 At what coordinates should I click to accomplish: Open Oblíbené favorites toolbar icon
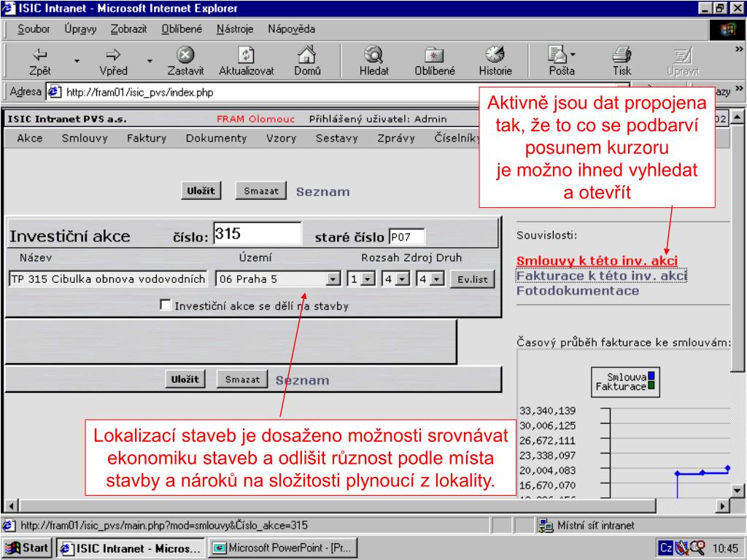tap(435, 62)
